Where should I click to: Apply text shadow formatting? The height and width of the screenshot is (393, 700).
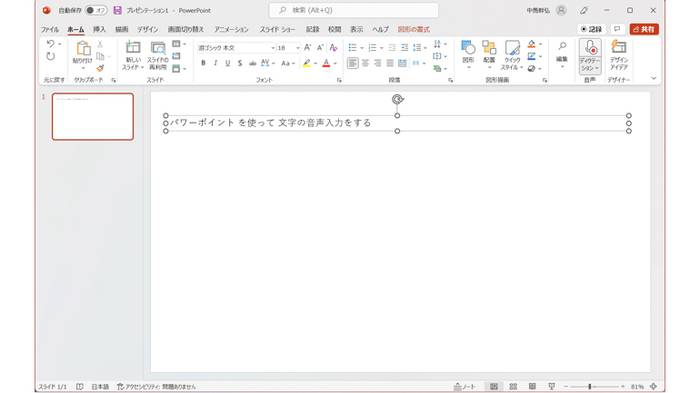[x=240, y=63]
